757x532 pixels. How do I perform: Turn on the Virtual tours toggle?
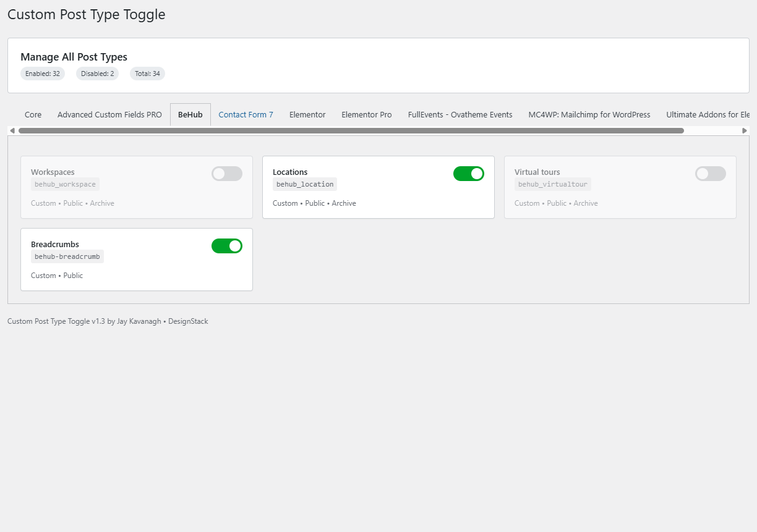point(711,174)
